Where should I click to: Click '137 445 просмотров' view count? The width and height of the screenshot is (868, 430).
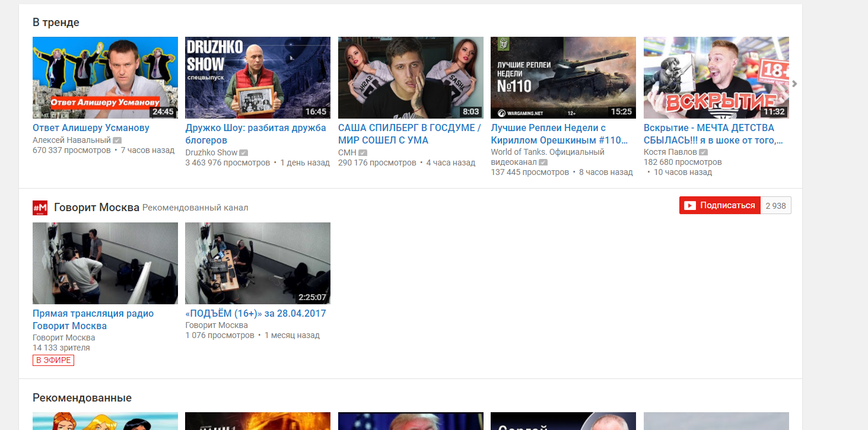click(530, 173)
